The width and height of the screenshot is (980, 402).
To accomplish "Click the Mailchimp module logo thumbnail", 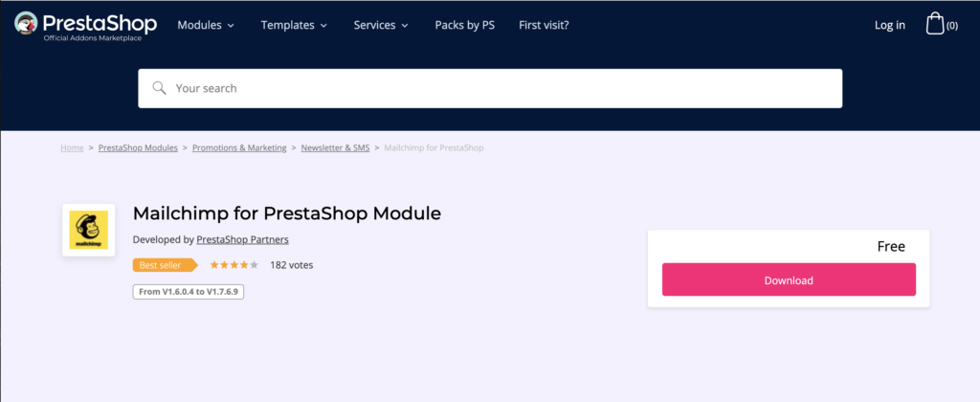I will click(88, 230).
